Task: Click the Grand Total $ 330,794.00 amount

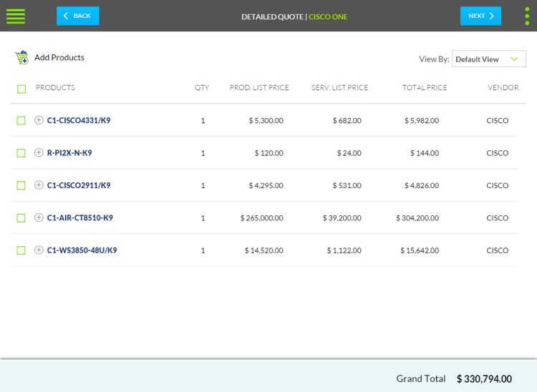Action: 484,378
